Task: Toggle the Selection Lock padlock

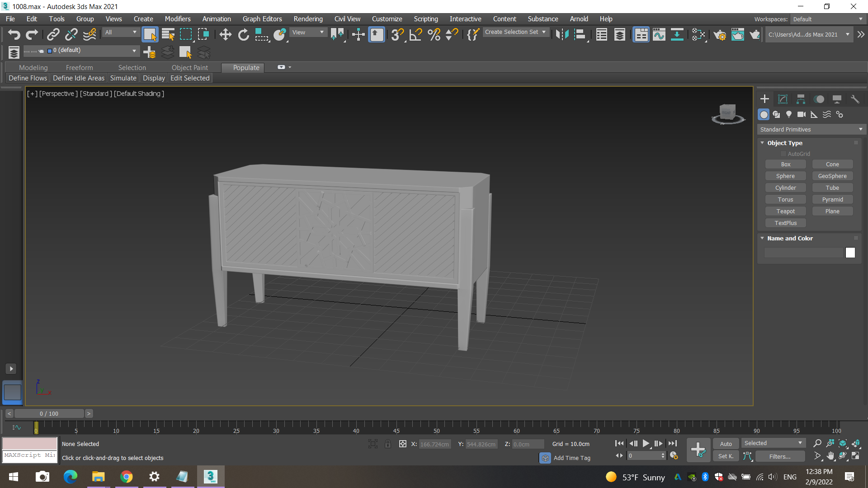Action: 388,444
